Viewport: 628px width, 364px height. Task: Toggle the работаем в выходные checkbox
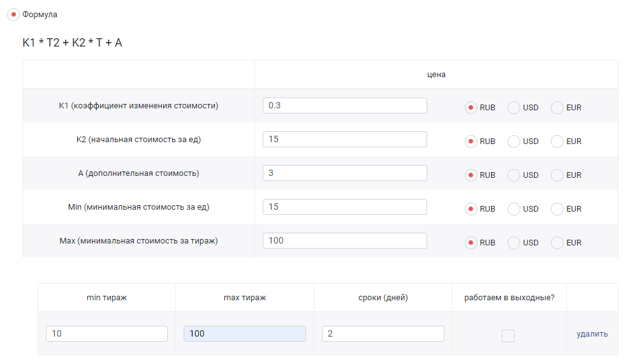508,336
